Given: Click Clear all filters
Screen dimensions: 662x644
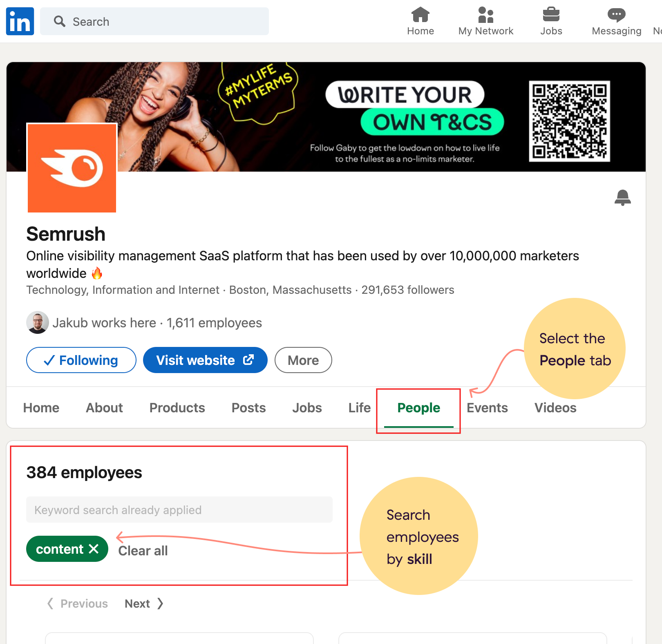Looking at the screenshot, I should click(x=143, y=551).
